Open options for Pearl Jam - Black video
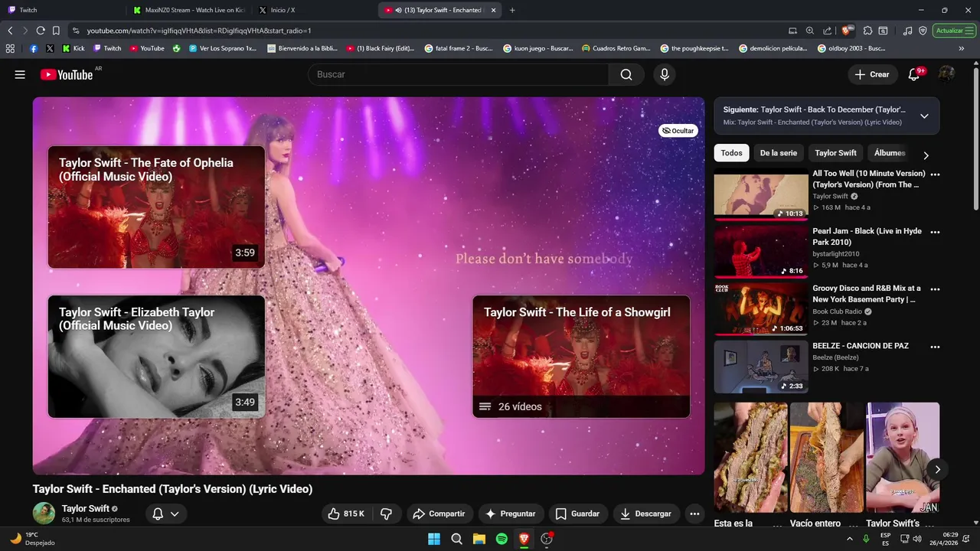 pos(935,232)
